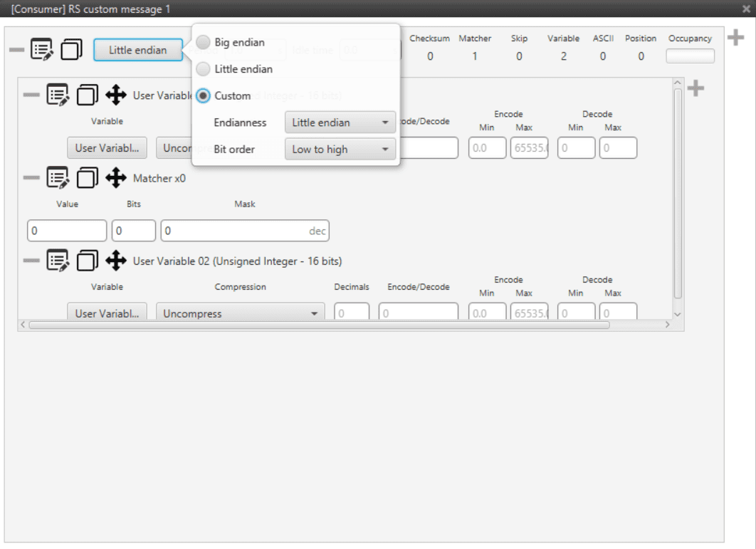Click the scroll up arrow of field list
Viewport: 756px width, 549px height.
(678, 83)
